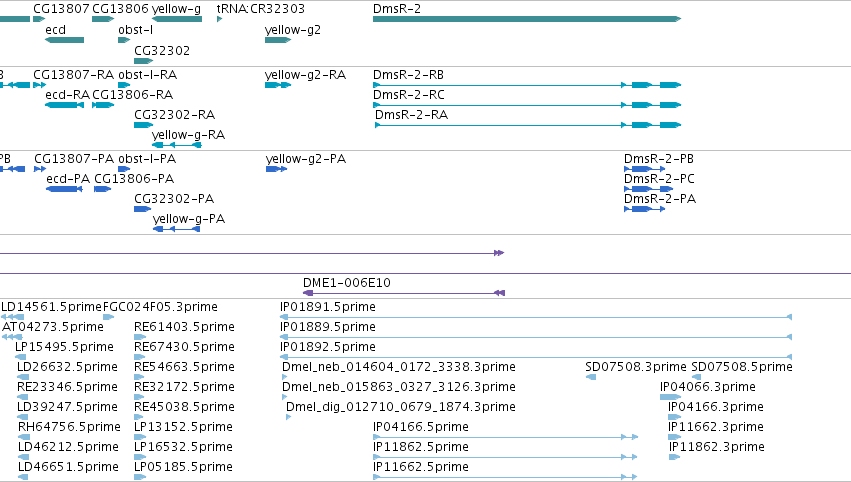This screenshot has width=851, height=482.
Task: Click the IP04066.3prime EST
Action: (x=670, y=397)
